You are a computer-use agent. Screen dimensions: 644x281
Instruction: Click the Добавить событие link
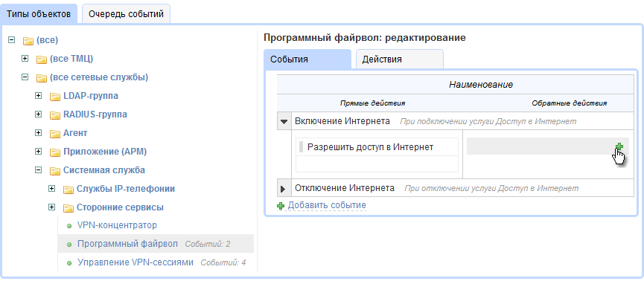pos(327,205)
